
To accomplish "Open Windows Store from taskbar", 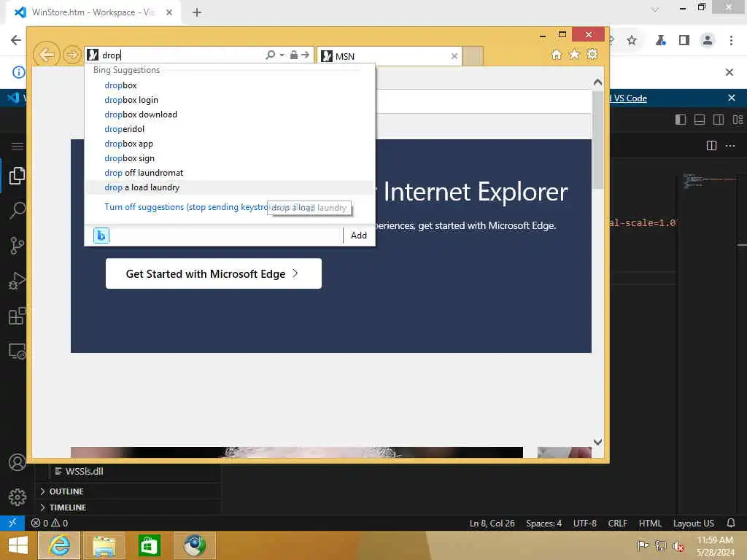I will coord(149,545).
